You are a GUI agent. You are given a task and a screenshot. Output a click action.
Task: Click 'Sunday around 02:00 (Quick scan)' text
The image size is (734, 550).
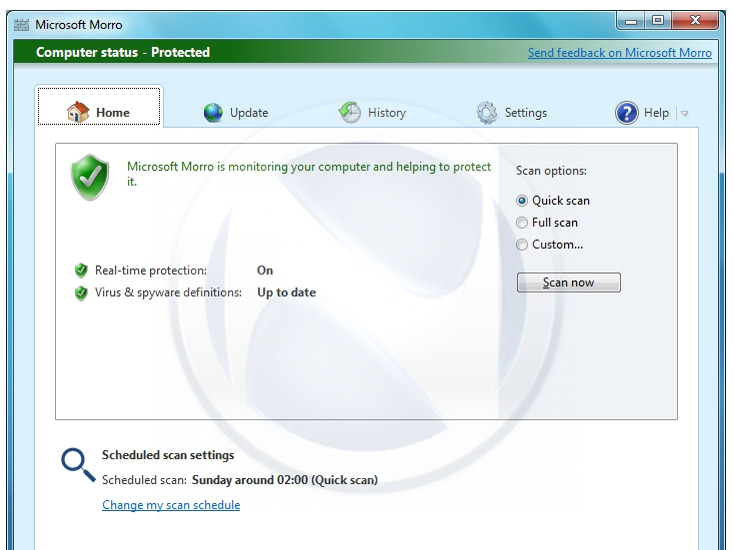[x=285, y=480]
